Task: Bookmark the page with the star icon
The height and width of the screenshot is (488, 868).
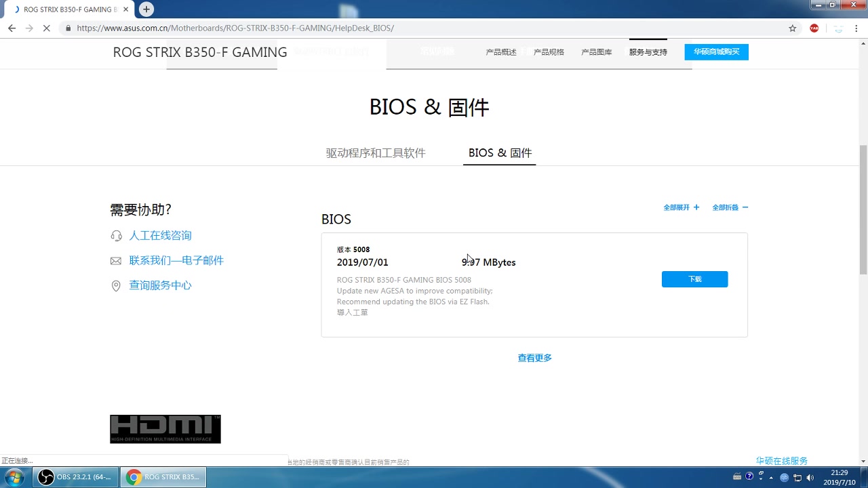Action: pyautogui.click(x=793, y=28)
